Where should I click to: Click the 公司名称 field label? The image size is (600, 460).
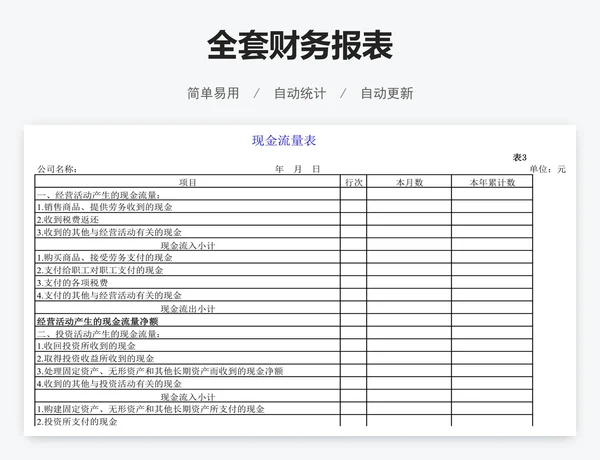point(57,169)
